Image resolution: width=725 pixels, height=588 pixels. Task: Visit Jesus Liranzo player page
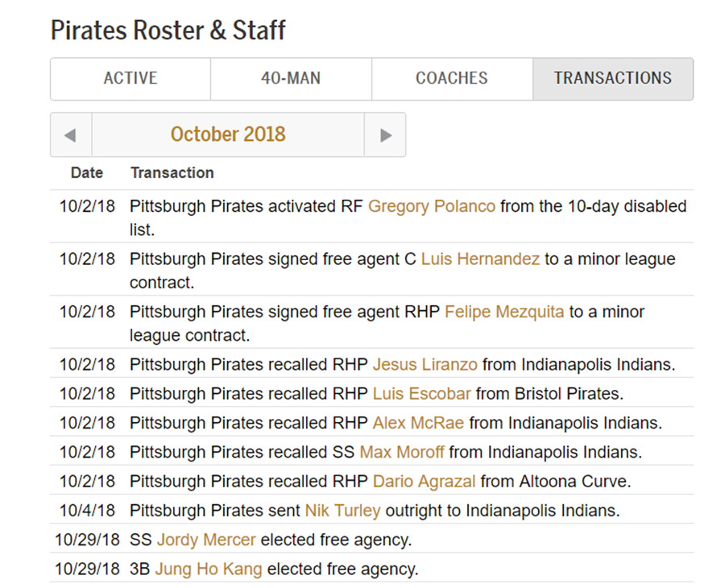click(x=425, y=364)
